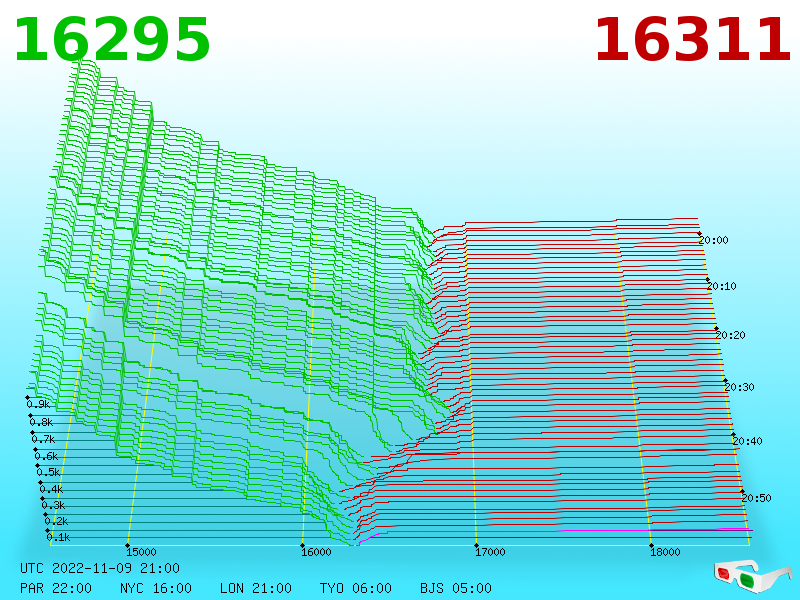The width and height of the screenshot is (800, 600).
Task: Click the 0.5k depth axis label
Action: click(48, 472)
